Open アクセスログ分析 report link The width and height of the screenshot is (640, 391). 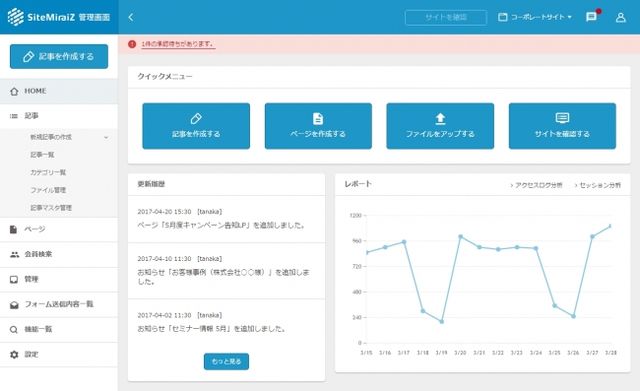pos(536,185)
